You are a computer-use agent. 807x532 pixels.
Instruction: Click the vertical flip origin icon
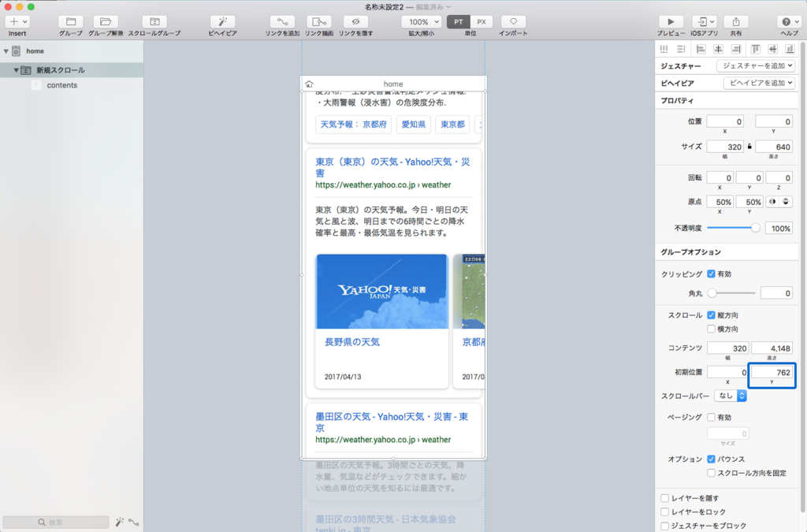[786, 202]
